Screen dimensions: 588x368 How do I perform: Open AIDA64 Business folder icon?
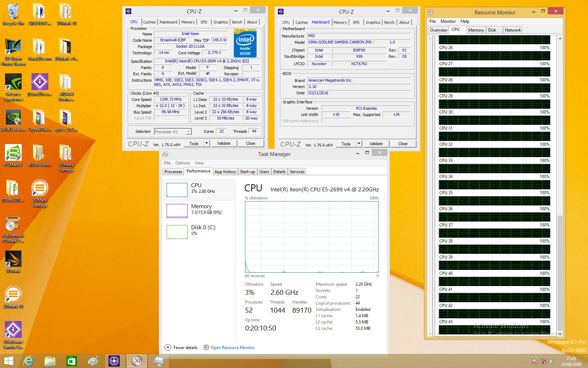coord(66,87)
